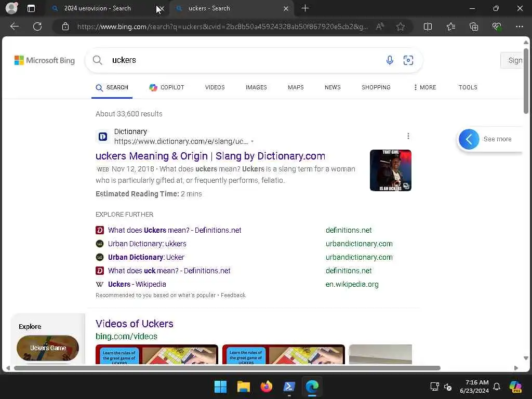Close the uckers - Search tab

(286, 9)
